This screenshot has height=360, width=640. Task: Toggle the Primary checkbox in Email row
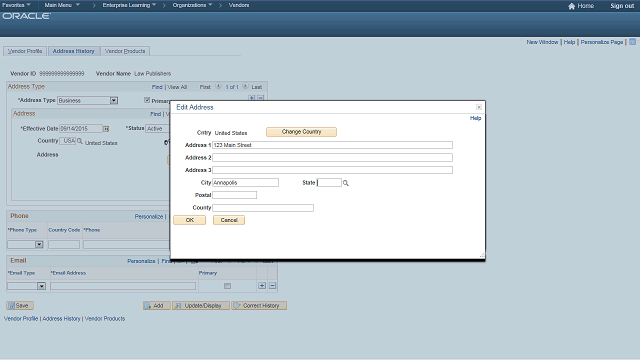(227, 286)
